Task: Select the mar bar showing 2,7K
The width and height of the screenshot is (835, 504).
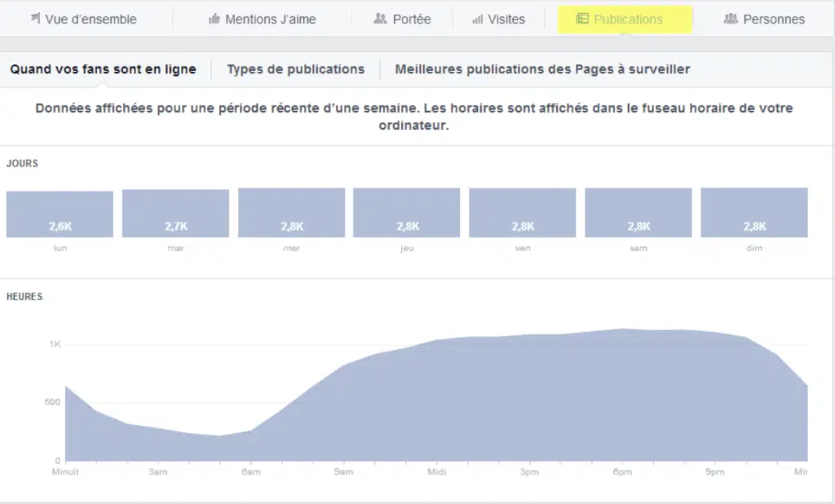Action: (175, 212)
